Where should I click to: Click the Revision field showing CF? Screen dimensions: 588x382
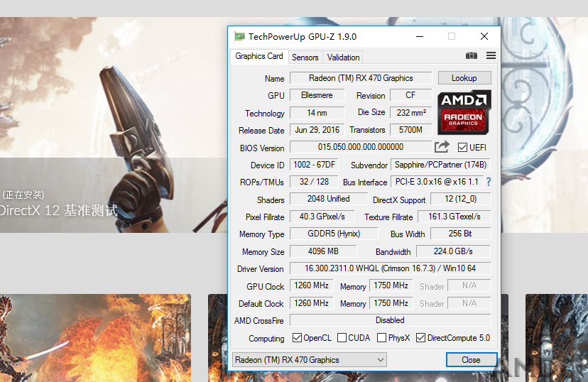point(410,95)
